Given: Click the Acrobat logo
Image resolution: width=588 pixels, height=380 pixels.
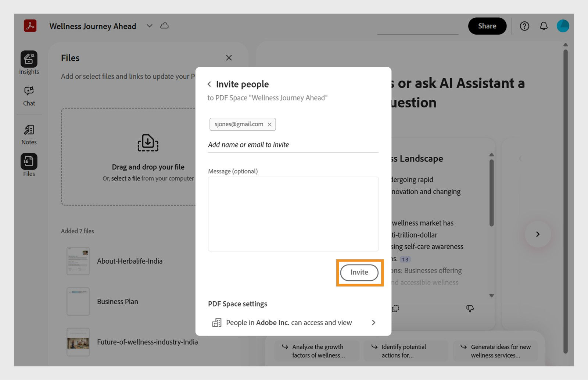Looking at the screenshot, I should point(30,26).
